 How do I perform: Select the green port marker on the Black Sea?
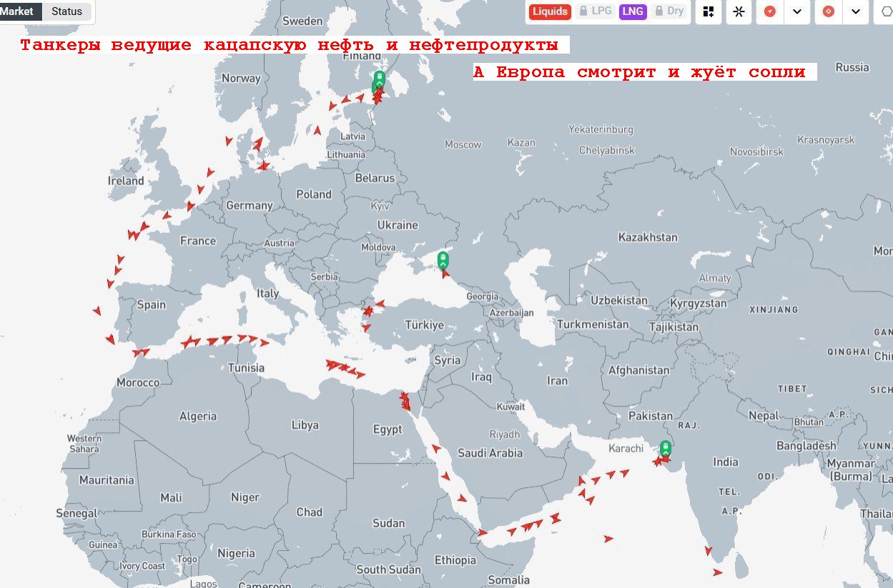(443, 259)
